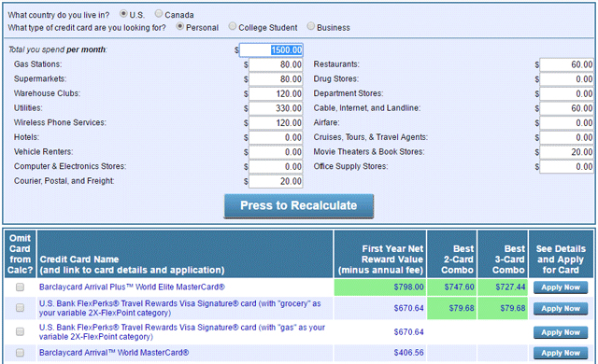This screenshot has width=598, height=364.
Task: Edit the Vehicle Renters amount field
Action: tap(276, 152)
